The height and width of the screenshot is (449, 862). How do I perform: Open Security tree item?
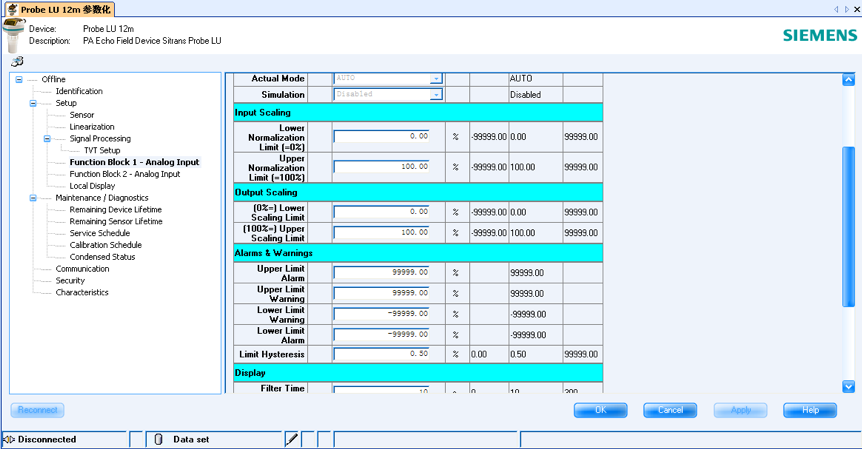coord(70,280)
